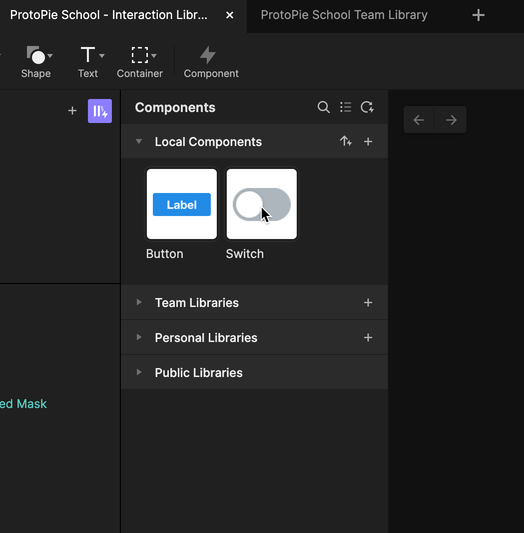The image size is (524, 533).
Task: Click the Component lightning bolt tool
Action: [x=208, y=55]
